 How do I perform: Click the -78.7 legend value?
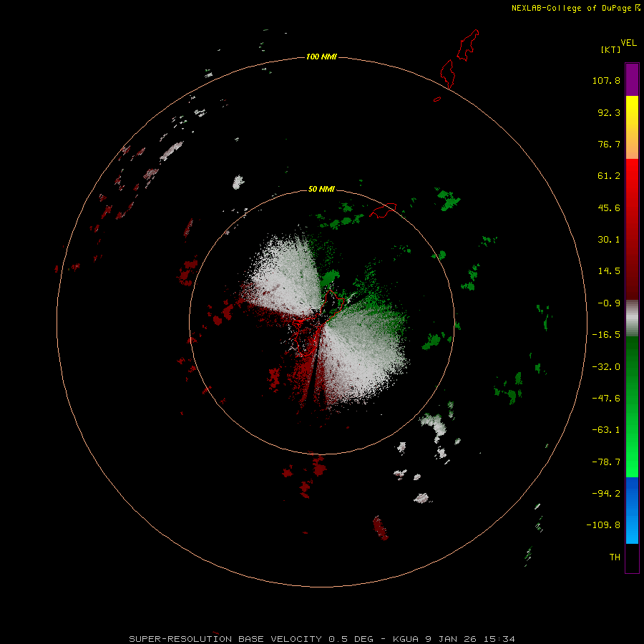pos(606,462)
